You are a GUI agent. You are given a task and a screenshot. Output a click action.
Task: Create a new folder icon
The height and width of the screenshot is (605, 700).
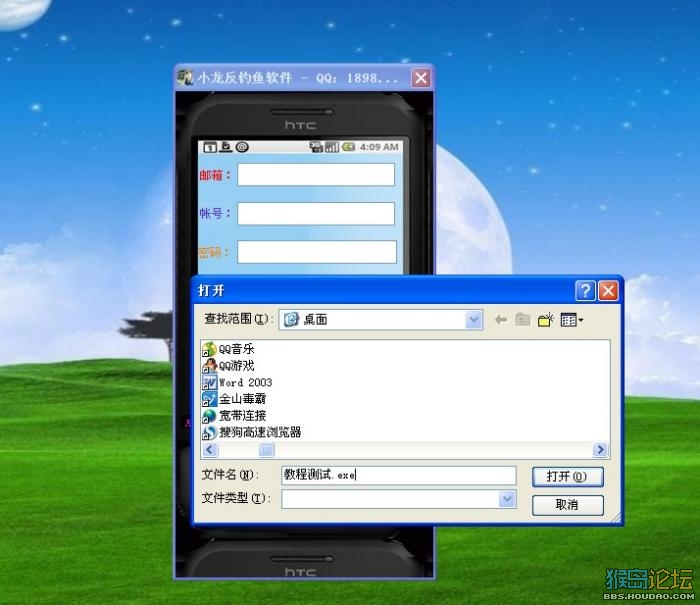click(546, 320)
